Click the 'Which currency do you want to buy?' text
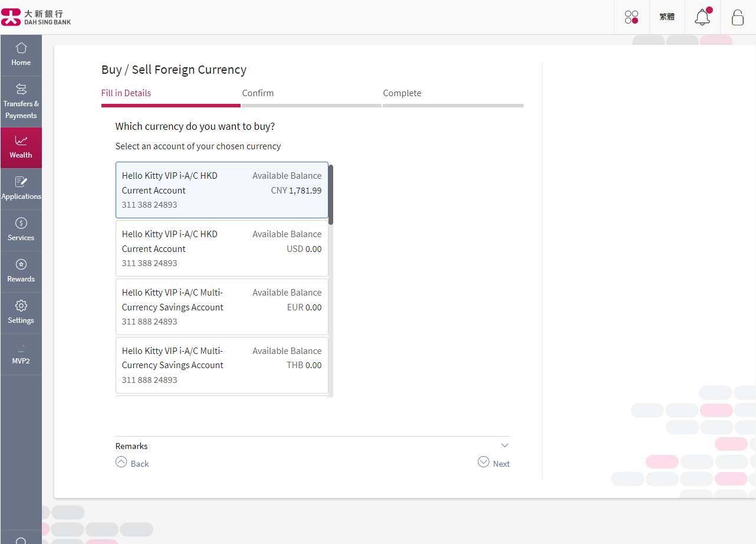This screenshot has height=544, width=756. 195,126
